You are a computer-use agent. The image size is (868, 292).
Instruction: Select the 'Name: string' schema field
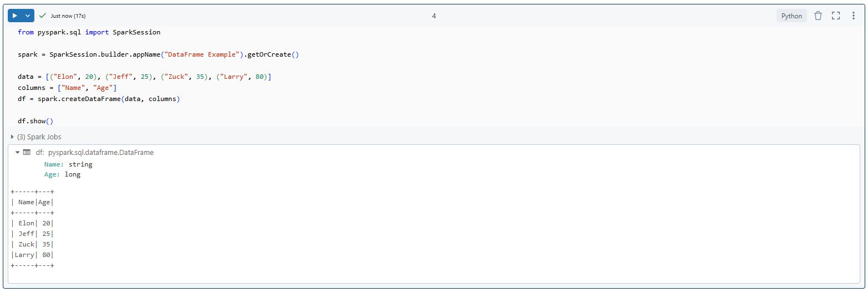[68, 164]
